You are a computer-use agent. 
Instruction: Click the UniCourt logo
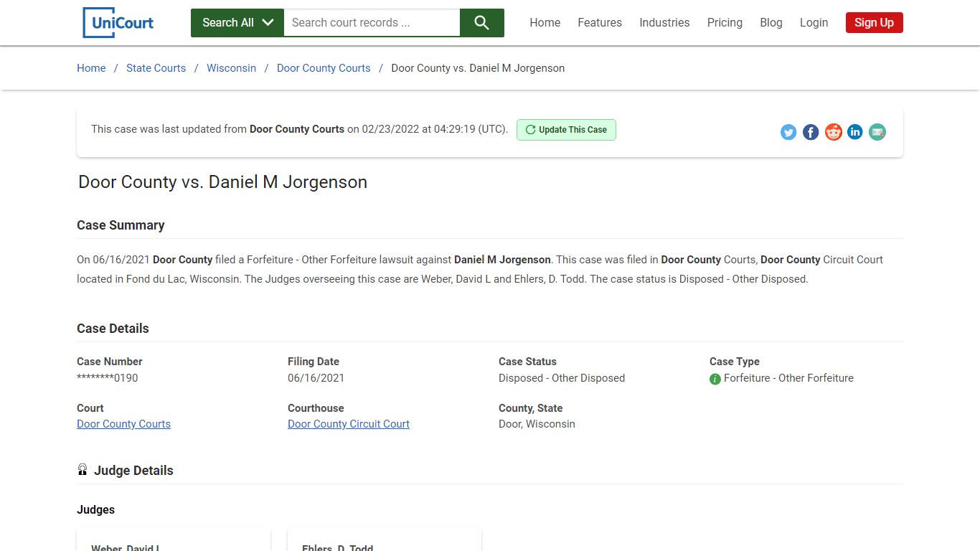click(119, 22)
